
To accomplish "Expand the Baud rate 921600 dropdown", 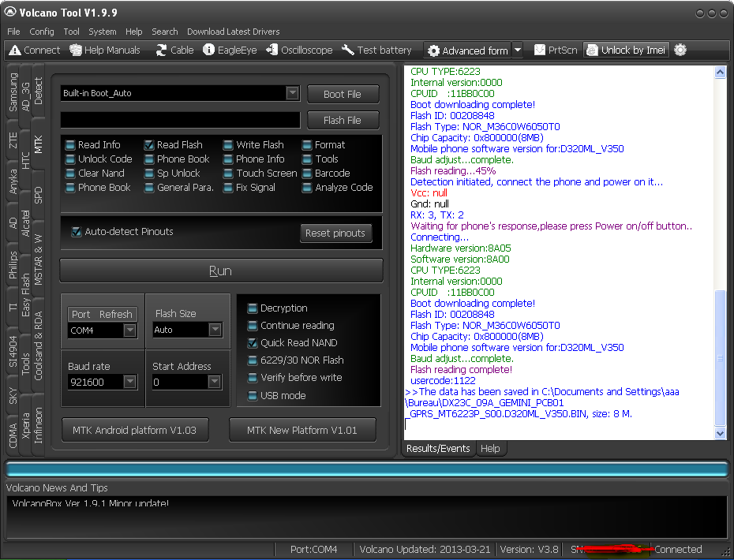I will pyautogui.click(x=129, y=382).
